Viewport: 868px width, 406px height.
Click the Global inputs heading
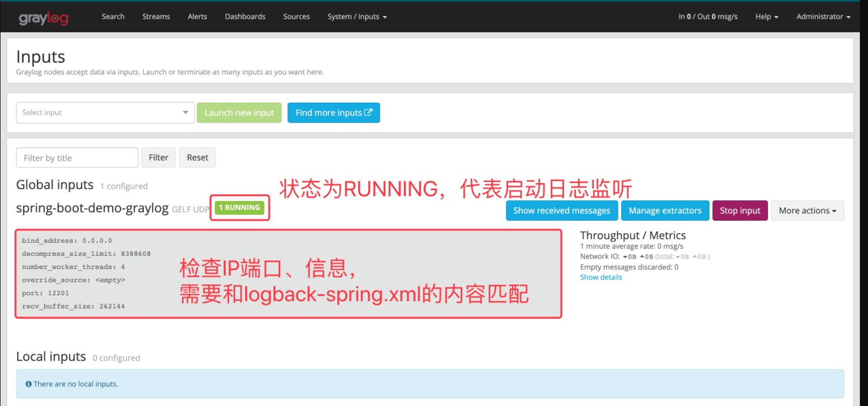(x=55, y=185)
